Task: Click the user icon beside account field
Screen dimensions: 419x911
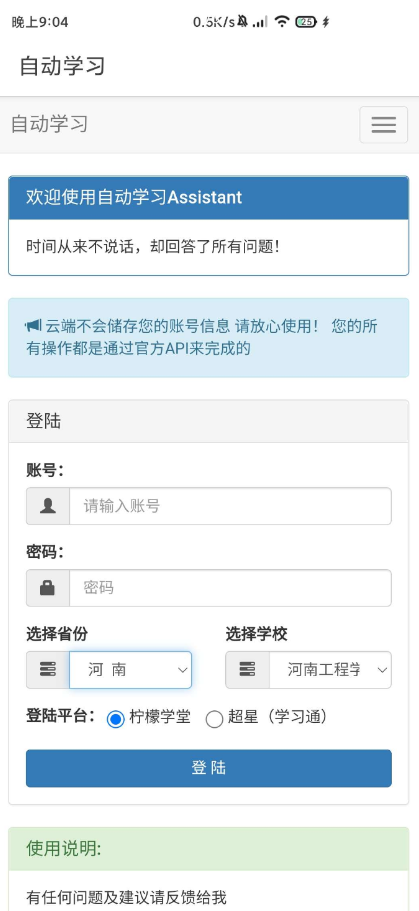Action: 48,506
